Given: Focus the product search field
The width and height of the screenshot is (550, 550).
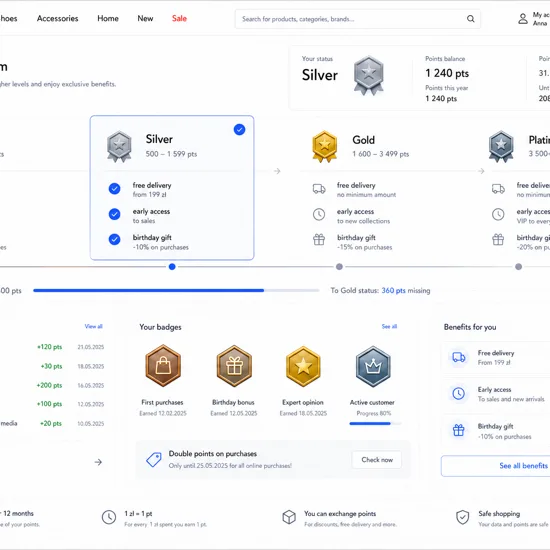Looking at the screenshot, I should pos(357,19).
